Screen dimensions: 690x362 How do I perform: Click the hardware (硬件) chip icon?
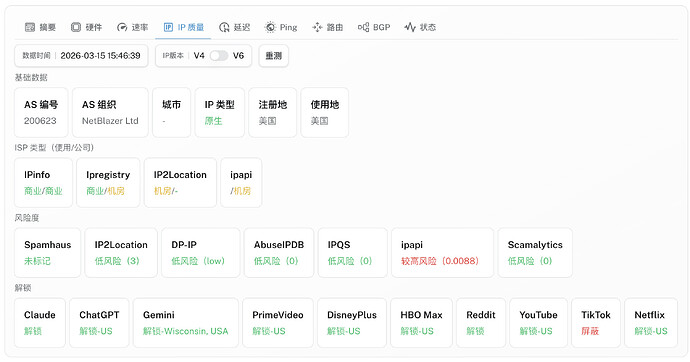[x=76, y=27]
